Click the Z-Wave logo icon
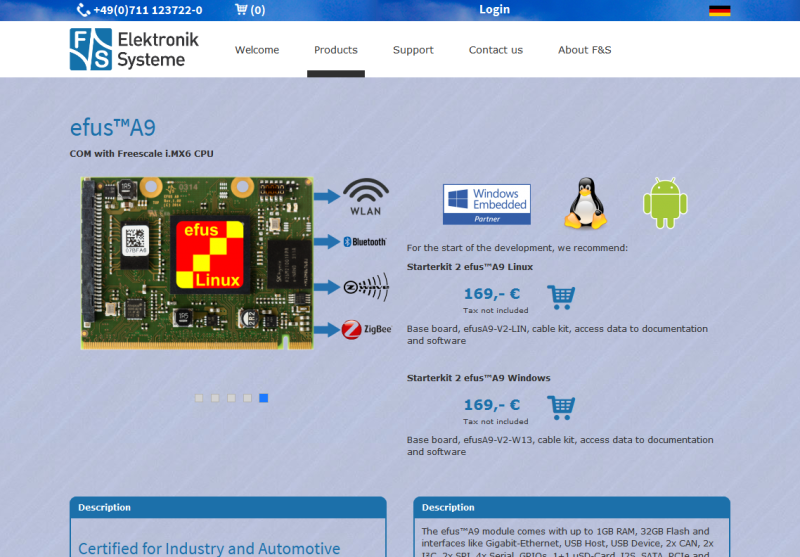Screen dimensions: 800x557 click(366, 287)
